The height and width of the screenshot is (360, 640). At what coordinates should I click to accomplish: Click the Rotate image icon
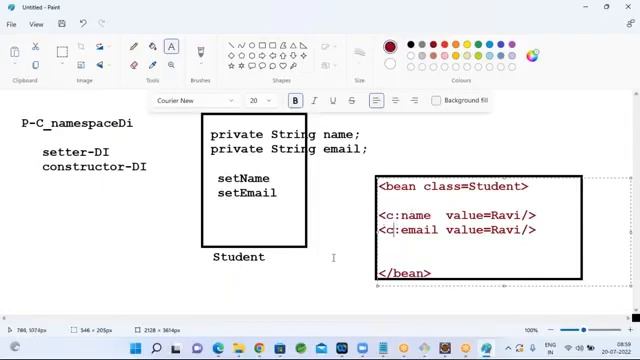(x=100, y=47)
